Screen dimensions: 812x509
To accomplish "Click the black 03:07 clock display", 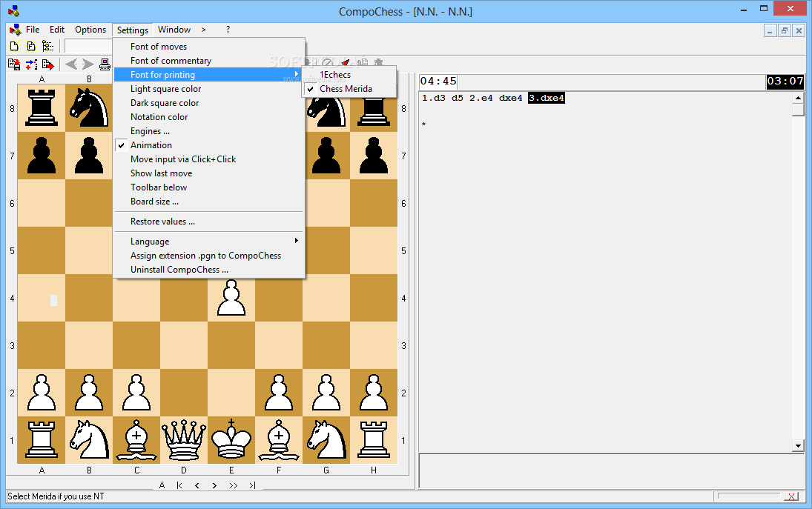I will pyautogui.click(x=785, y=81).
